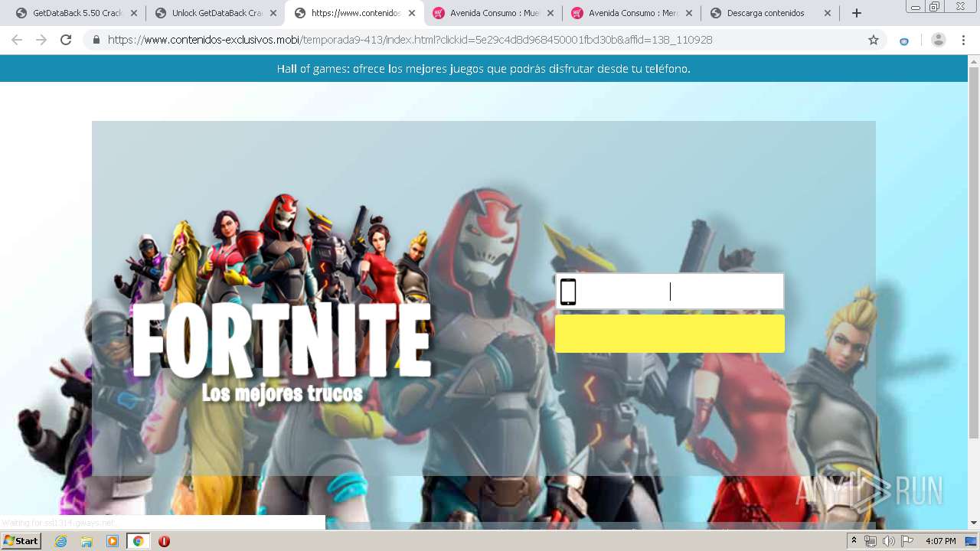
Task: Open the volume control tray icon
Action: pos(888,541)
